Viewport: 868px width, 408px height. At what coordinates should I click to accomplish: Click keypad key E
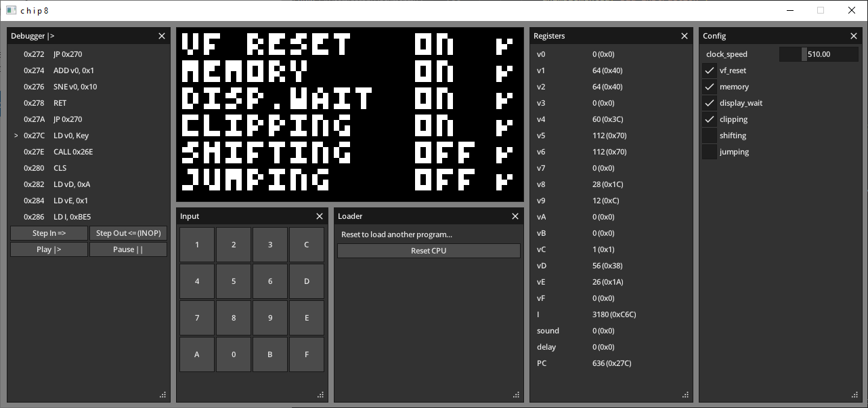(307, 318)
